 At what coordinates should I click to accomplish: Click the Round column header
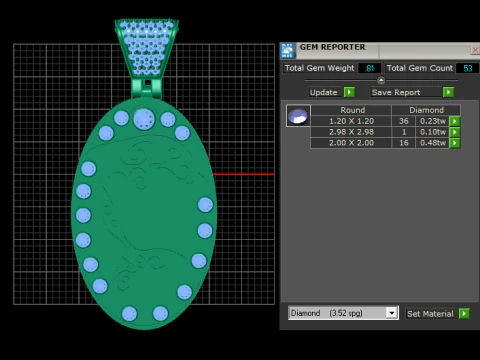(x=351, y=110)
